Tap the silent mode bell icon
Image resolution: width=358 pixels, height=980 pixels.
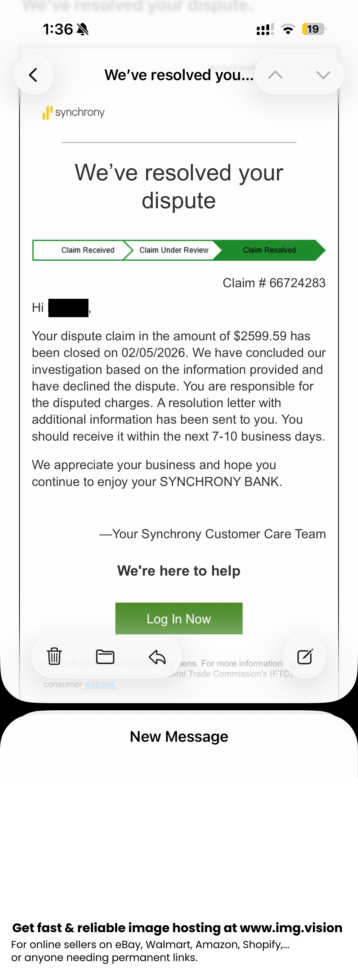[x=83, y=29]
